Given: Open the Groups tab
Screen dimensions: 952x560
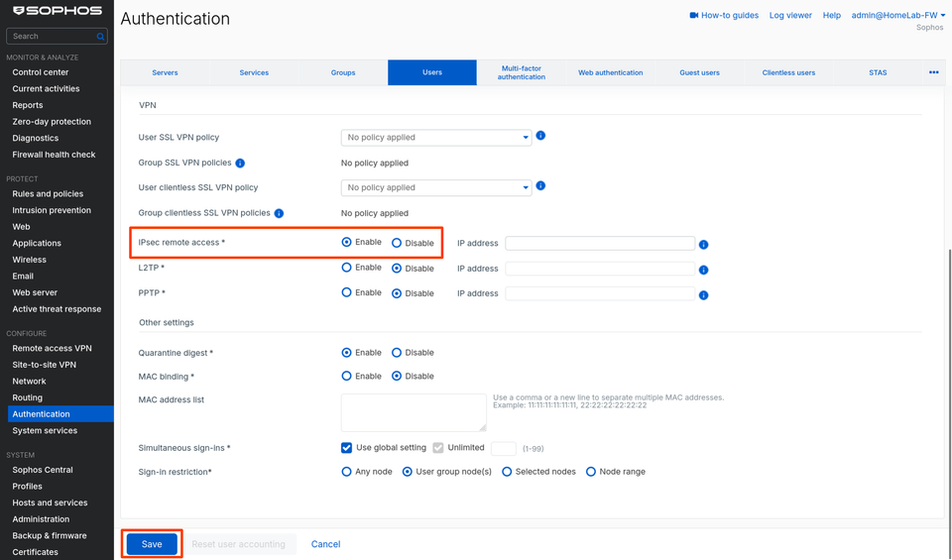Looking at the screenshot, I should click(343, 72).
